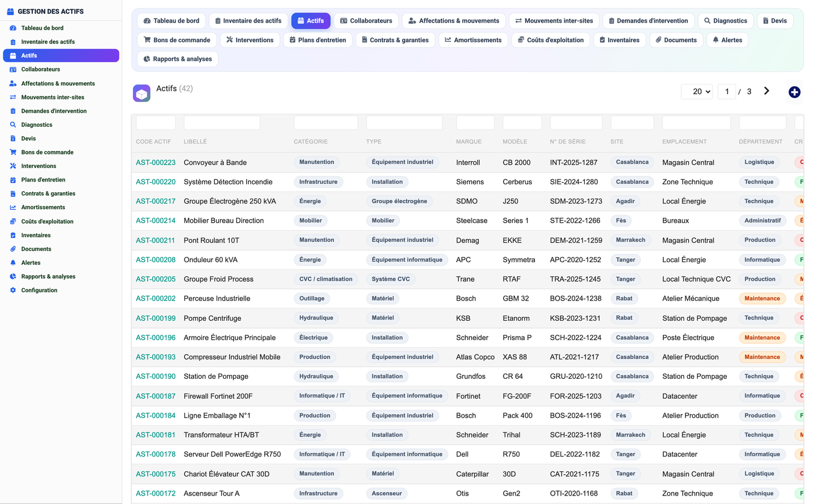Viewport: 815px width, 504px height.
Task: Click the Inventaires sidebar icon
Action: (x=13, y=235)
